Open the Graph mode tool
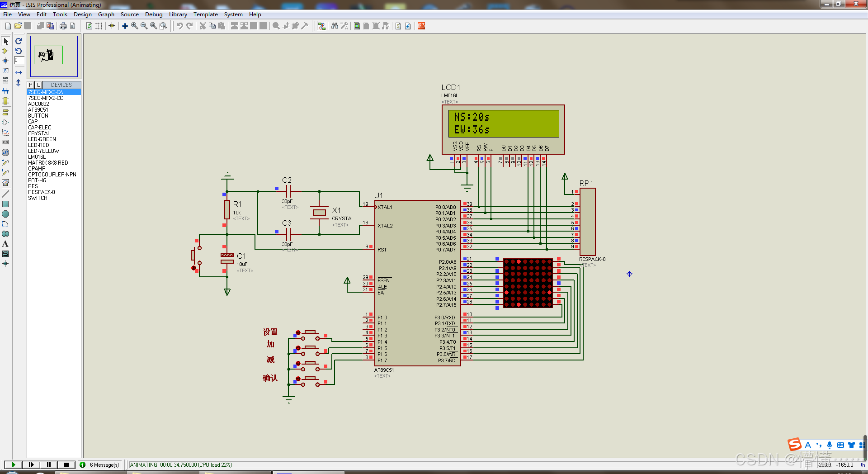868x474 pixels. coord(5,133)
